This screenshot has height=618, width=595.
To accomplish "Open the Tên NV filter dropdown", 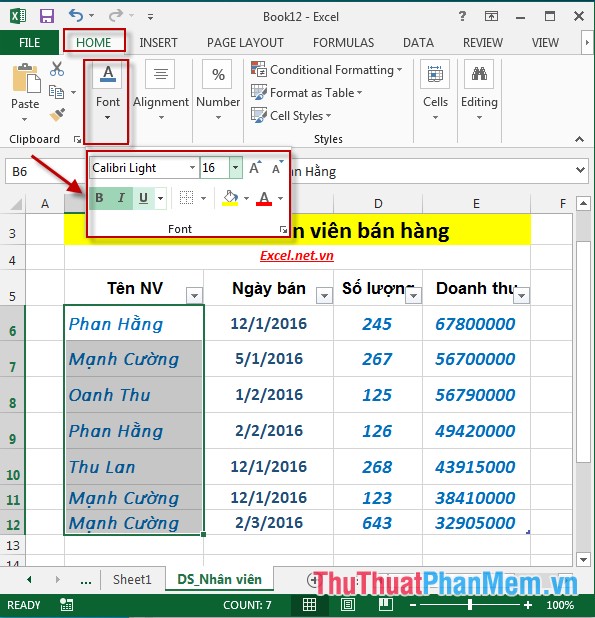I will click(195, 295).
